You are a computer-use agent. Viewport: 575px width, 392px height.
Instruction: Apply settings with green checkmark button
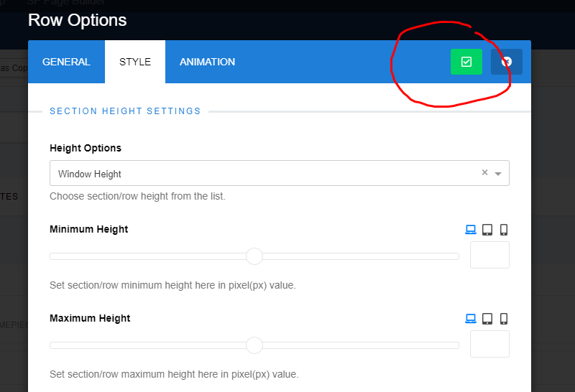466,62
